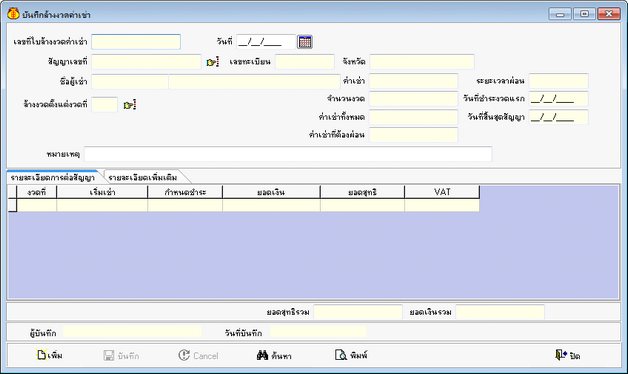This screenshot has width=628, height=374.
Task: Click the application icon in title bar
Action: pos(13,14)
